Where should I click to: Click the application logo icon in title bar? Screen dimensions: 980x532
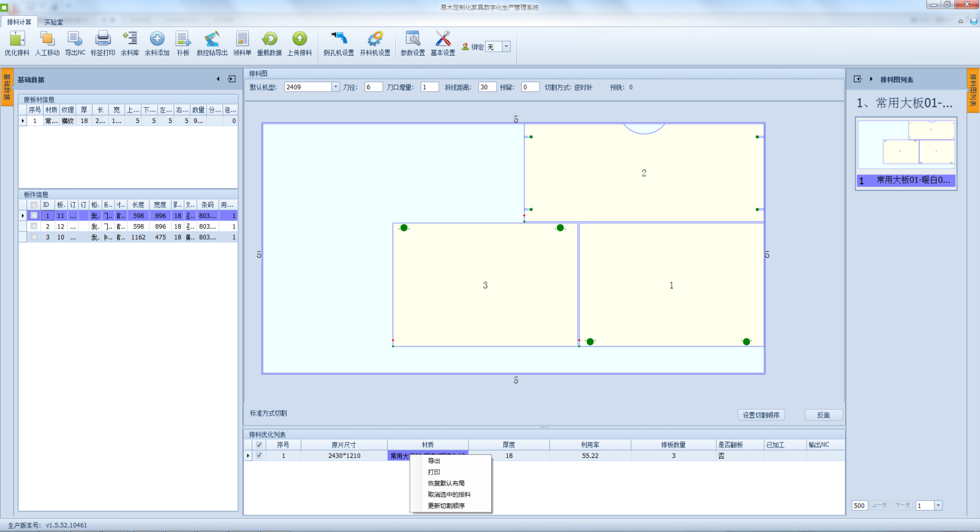(x=4, y=7)
